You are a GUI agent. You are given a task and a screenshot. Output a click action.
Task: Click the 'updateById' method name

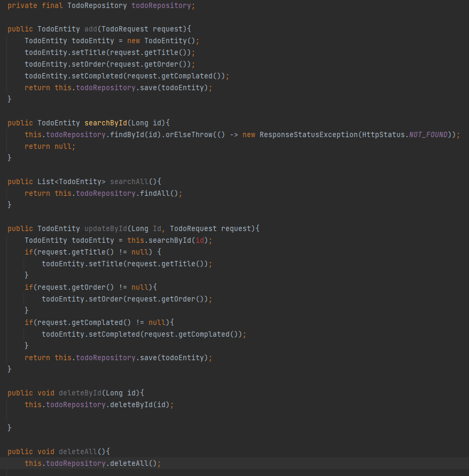[106, 228]
